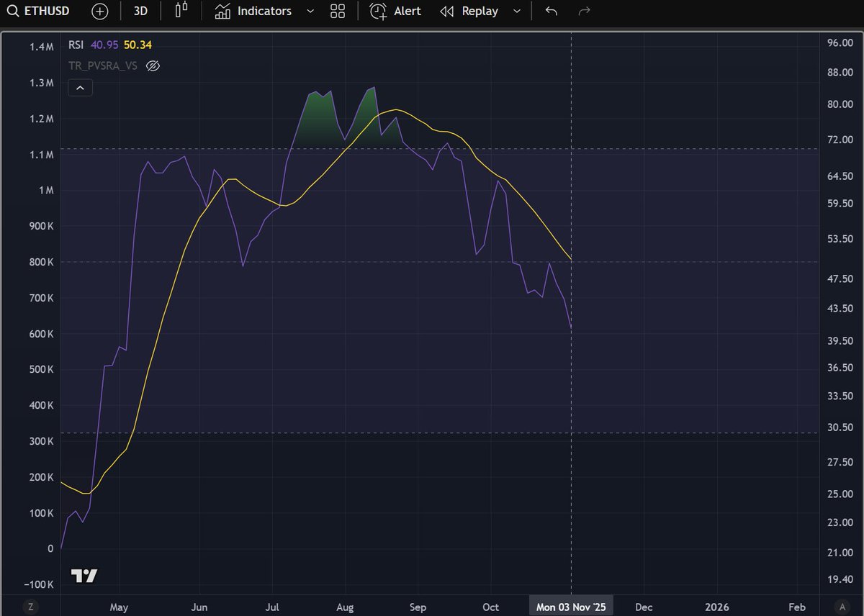Click the TradingView logo on the chart
864x616 pixels.
coord(84,576)
